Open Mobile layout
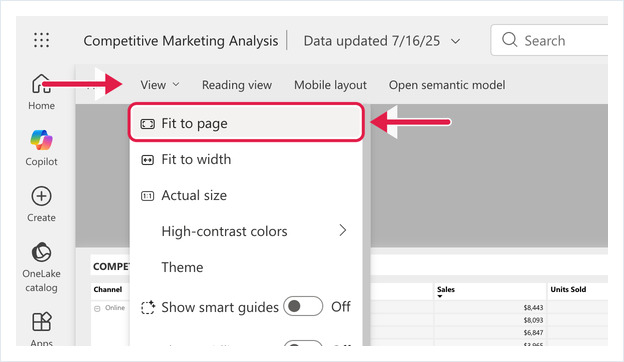 330,85
